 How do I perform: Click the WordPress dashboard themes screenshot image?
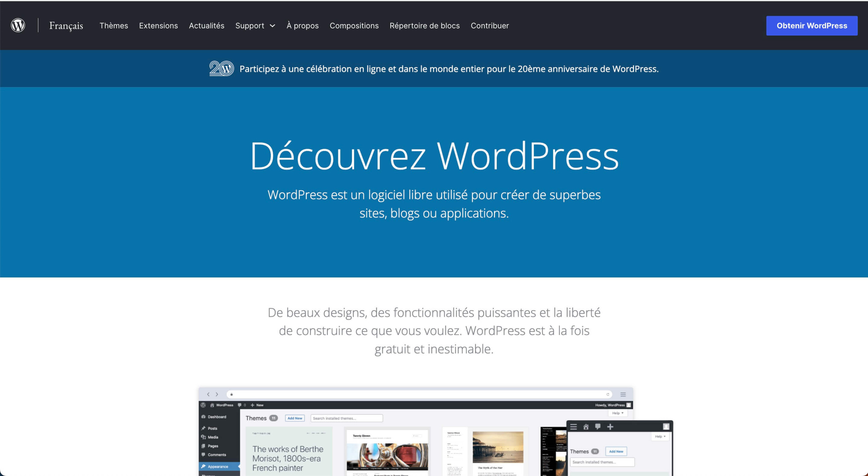(436, 432)
